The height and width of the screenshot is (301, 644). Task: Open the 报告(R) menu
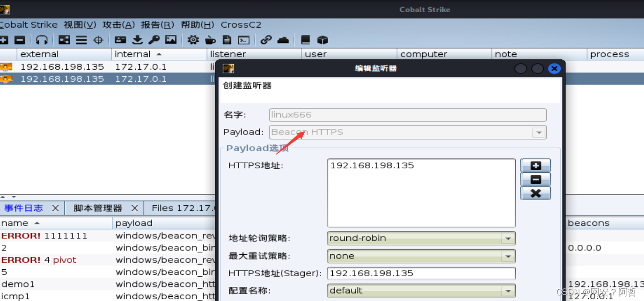point(158,25)
